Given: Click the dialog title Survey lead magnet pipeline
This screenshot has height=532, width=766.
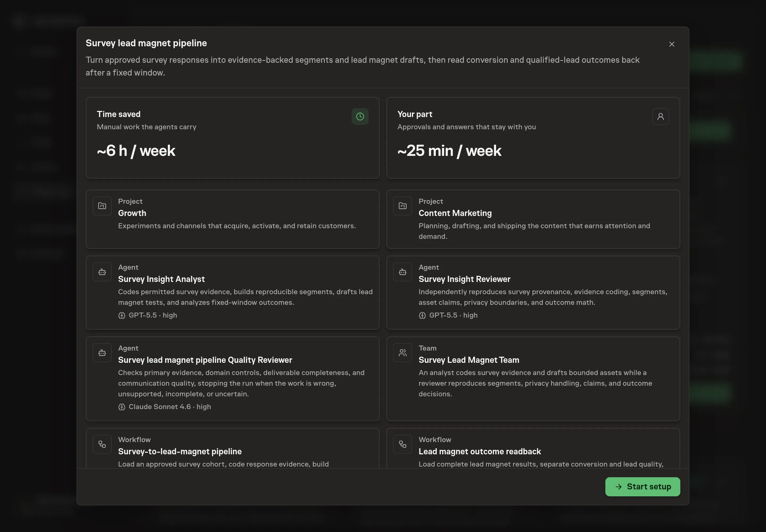Looking at the screenshot, I should coord(146,43).
